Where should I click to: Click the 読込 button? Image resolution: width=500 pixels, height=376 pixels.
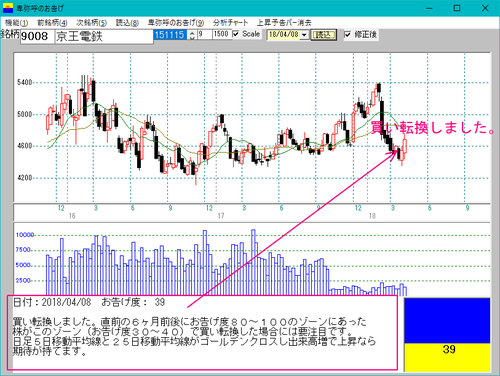click(x=323, y=35)
